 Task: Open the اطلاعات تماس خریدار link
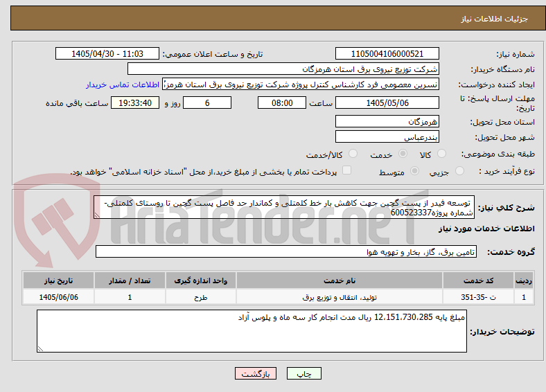coord(123,84)
